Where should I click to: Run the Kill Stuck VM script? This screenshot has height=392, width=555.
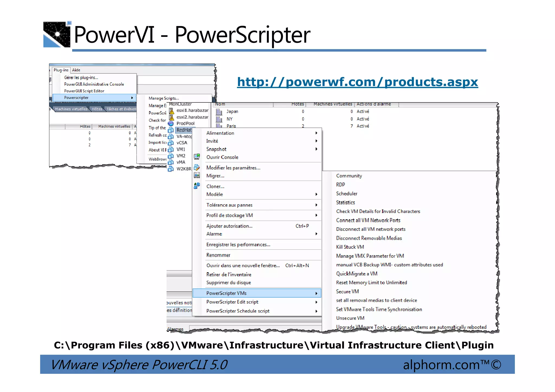tap(350, 247)
